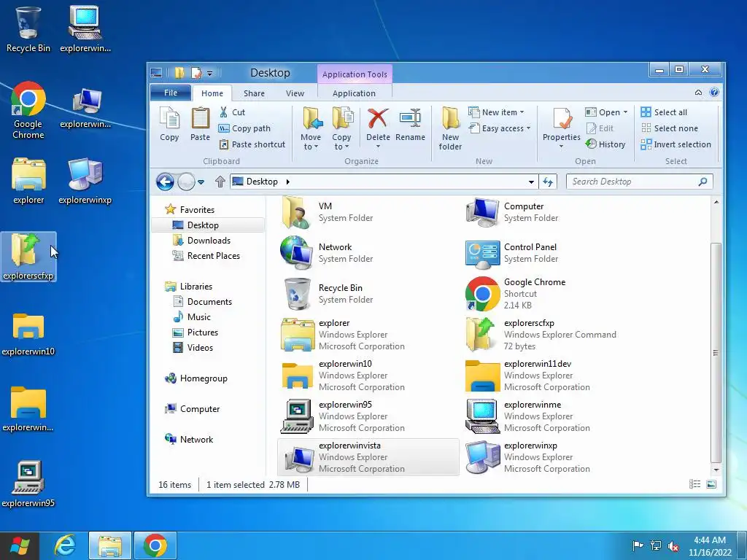Click Select all in ribbon

point(664,112)
